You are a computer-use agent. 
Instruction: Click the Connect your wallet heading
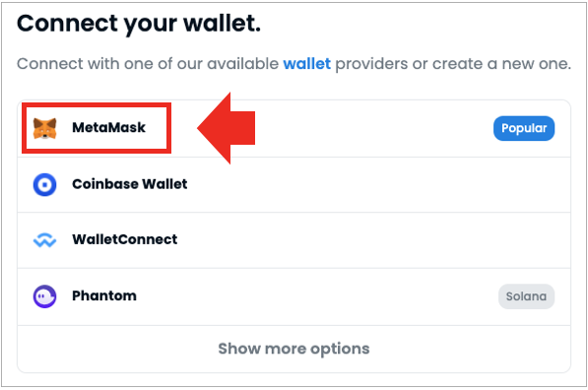pyautogui.click(x=139, y=24)
